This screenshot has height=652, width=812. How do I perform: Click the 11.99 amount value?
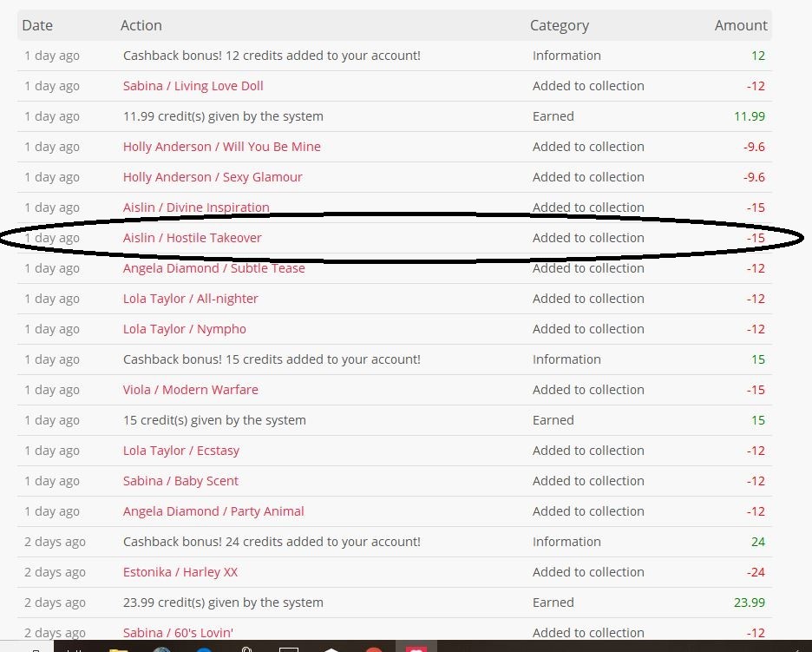click(750, 116)
